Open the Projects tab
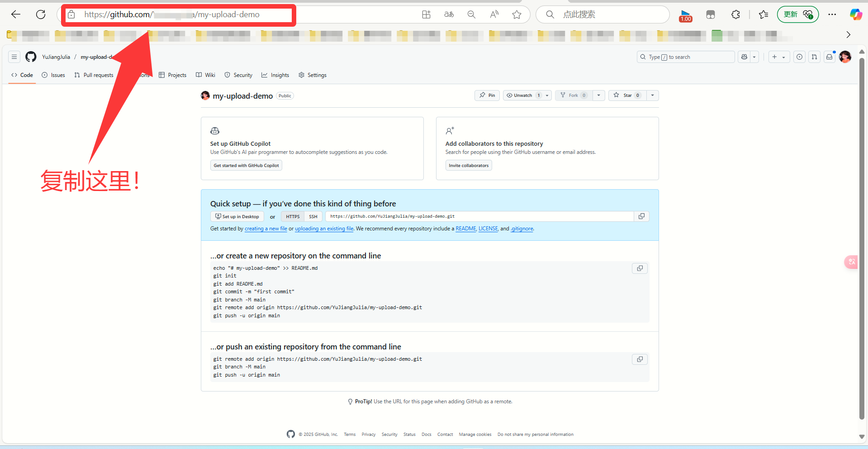This screenshot has height=449, width=868. [x=172, y=75]
